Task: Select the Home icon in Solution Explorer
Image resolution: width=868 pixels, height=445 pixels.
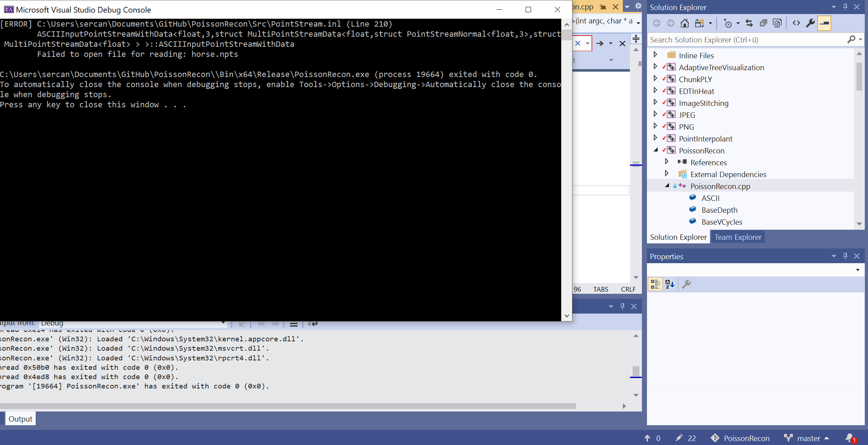Action: pos(684,23)
